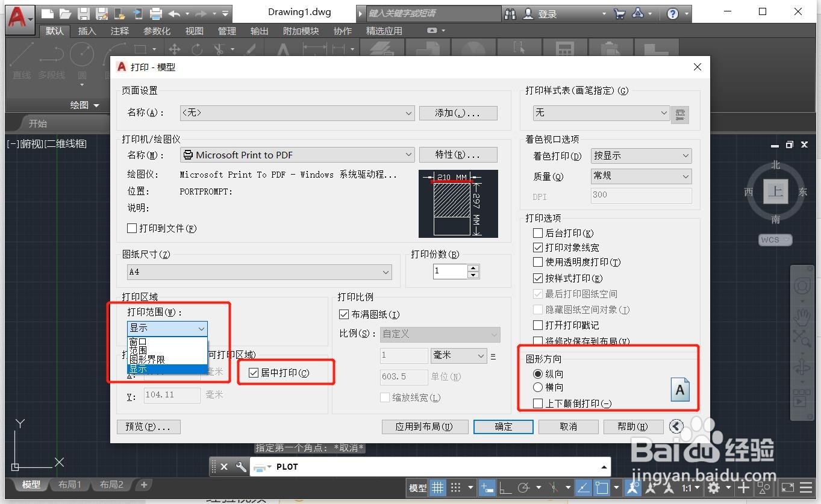Open the plot style table dropdown
This screenshot has width=821, height=504.
[601, 113]
